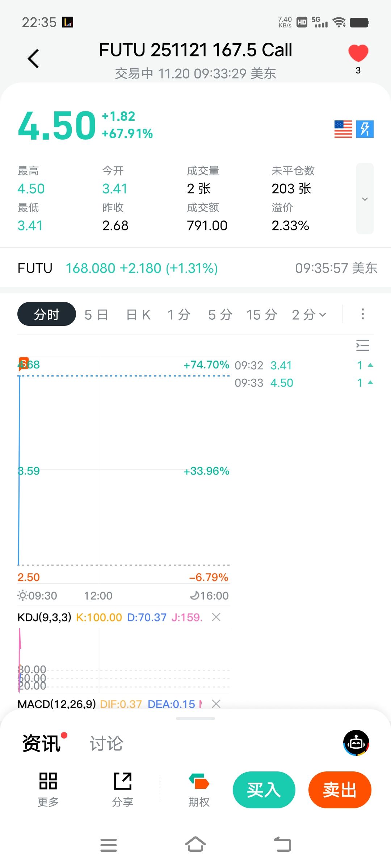Viewport: 391px width, 868px height.
Task: Select the 分时 chart tab
Action: pos(47,314)
